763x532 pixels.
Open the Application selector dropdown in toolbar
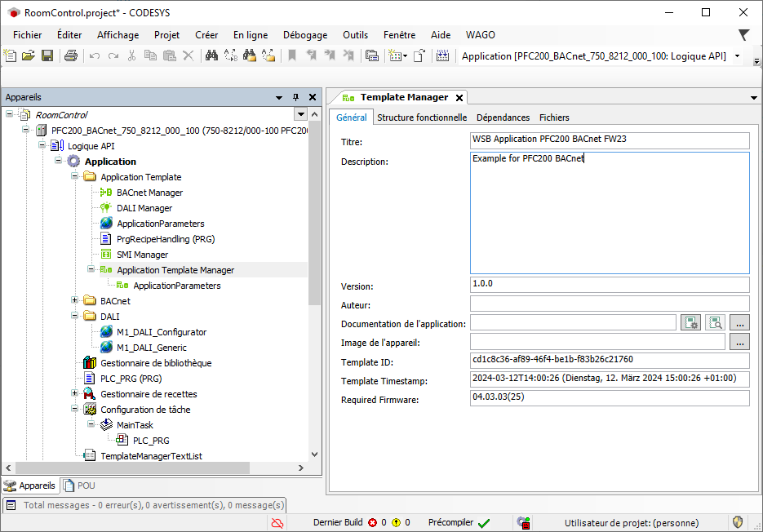(737, 56)
